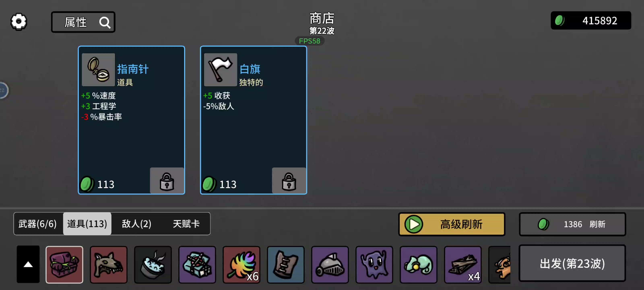Select the purple sofa item icon
The image size is (644, 290).
pyautogui.click(x=64, y=264)
